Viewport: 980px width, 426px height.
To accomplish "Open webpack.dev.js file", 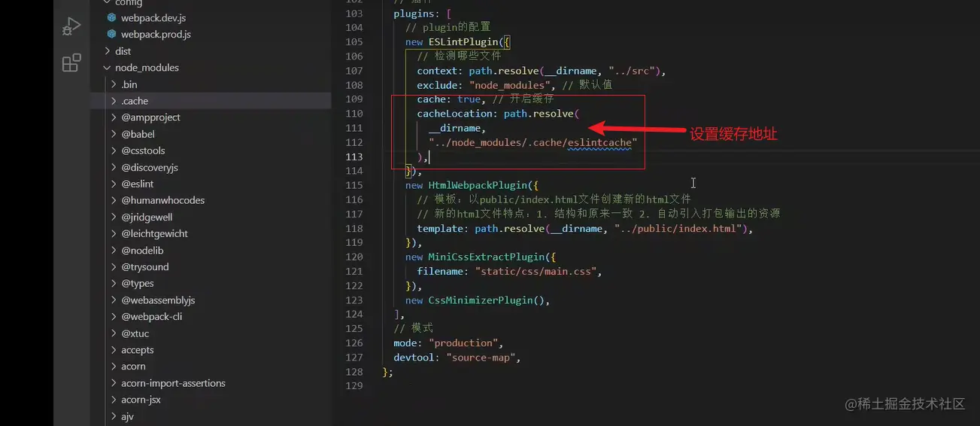I will pyautogui.click(x=153, y=18).
